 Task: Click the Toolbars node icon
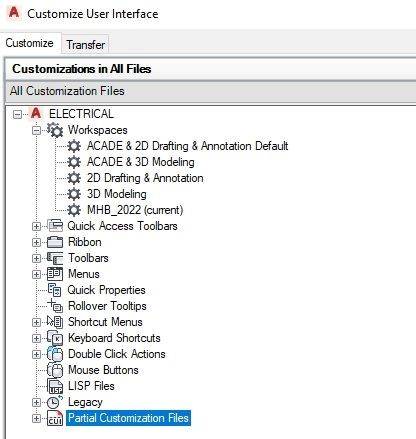pos(55,258)
